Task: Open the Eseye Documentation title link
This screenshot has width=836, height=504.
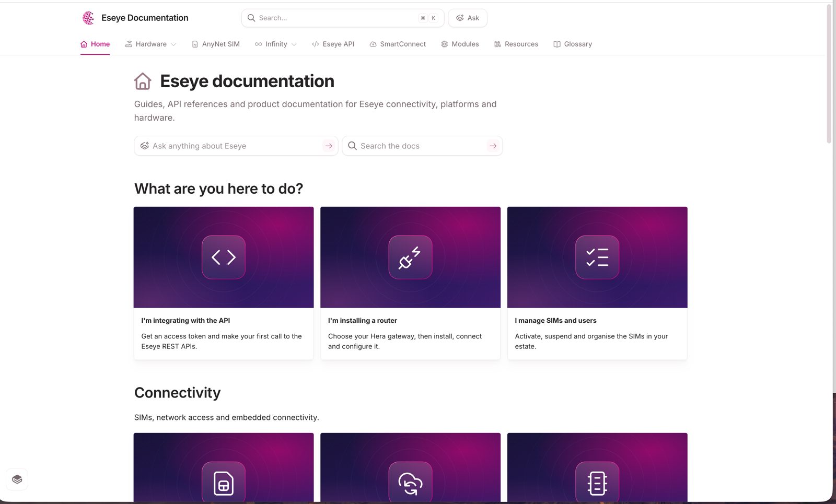Action: click(x=145, y=18)
